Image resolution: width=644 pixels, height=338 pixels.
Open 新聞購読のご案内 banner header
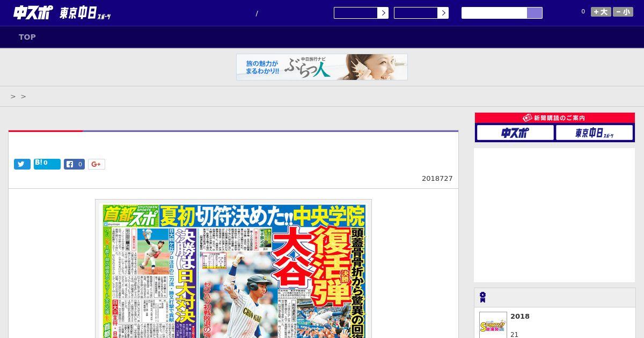[555, 117]
